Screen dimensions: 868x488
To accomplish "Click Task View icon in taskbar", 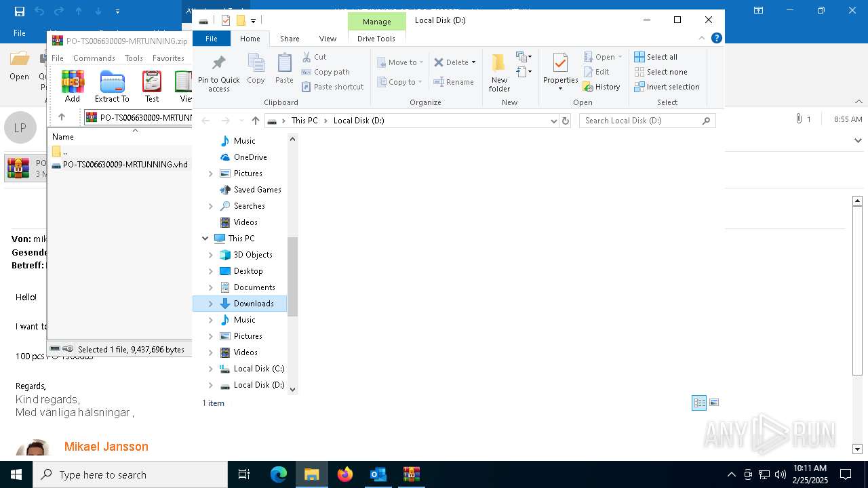I will click(x=245, y=474).
